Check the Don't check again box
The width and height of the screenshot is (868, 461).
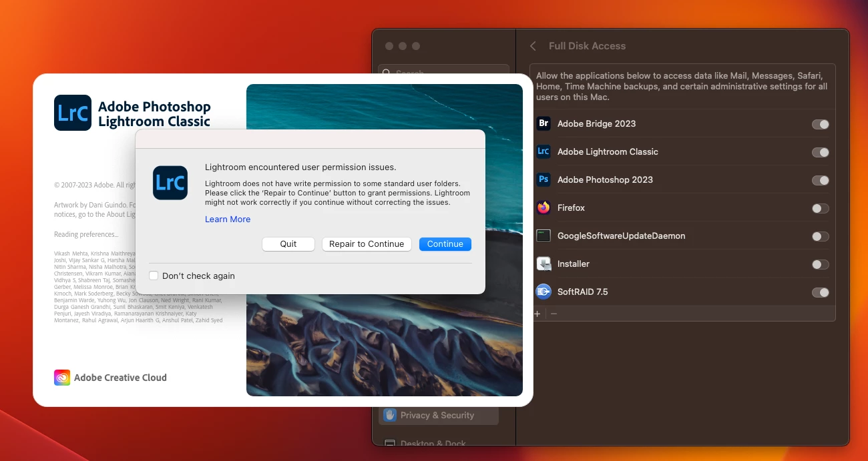(x=154, y=276)
